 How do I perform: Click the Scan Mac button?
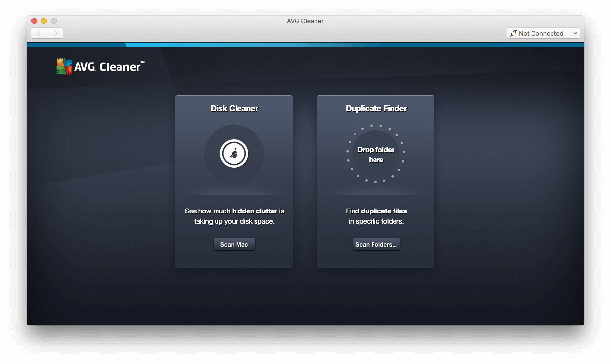pyautogui.click(x=234, y=244)
